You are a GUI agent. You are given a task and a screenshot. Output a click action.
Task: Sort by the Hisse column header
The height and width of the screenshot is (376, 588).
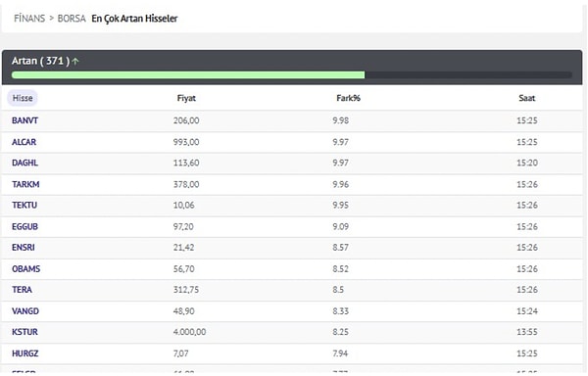(x=23, y=98)
